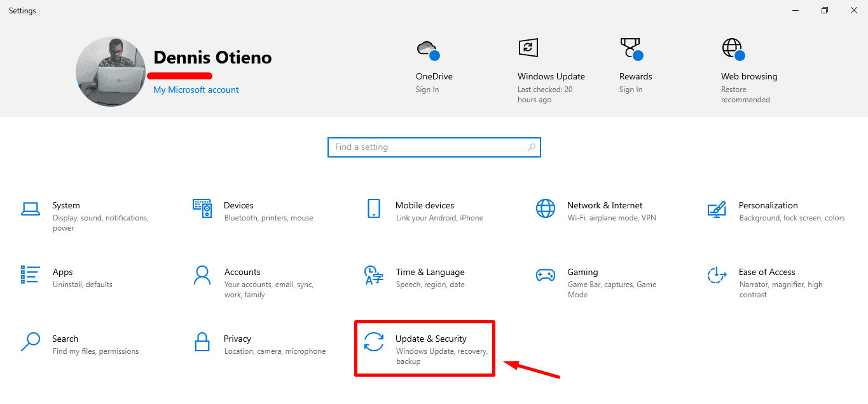The height and width of the screenshot is (404, 868).
Task: Click the Gaming controller icon
Action: (545, 275)
